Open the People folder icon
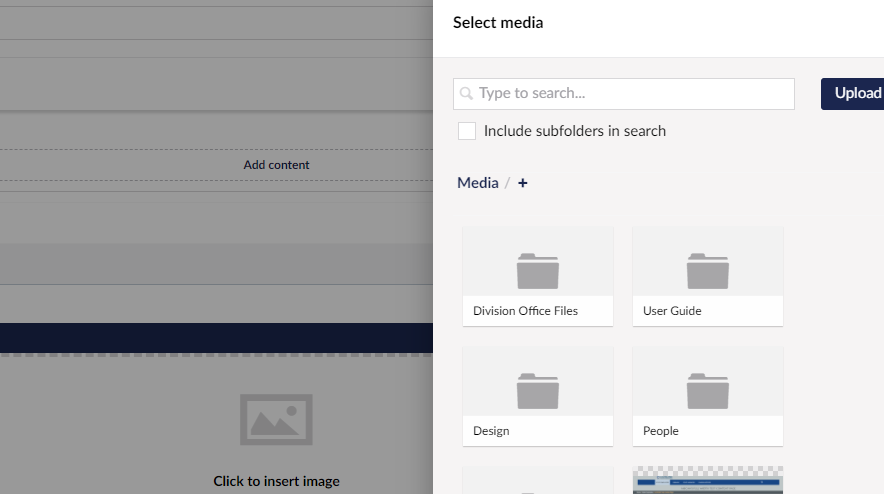The height and width of the screenshot is (494, 884). pyautogui.click(x=708, y=391)
